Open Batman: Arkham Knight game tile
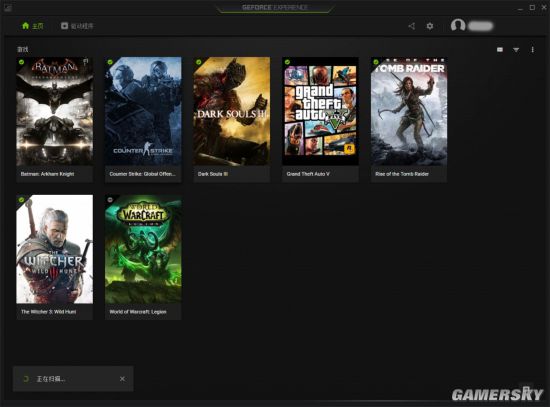This screenshot has width=550, height=407. coord(55,119)
